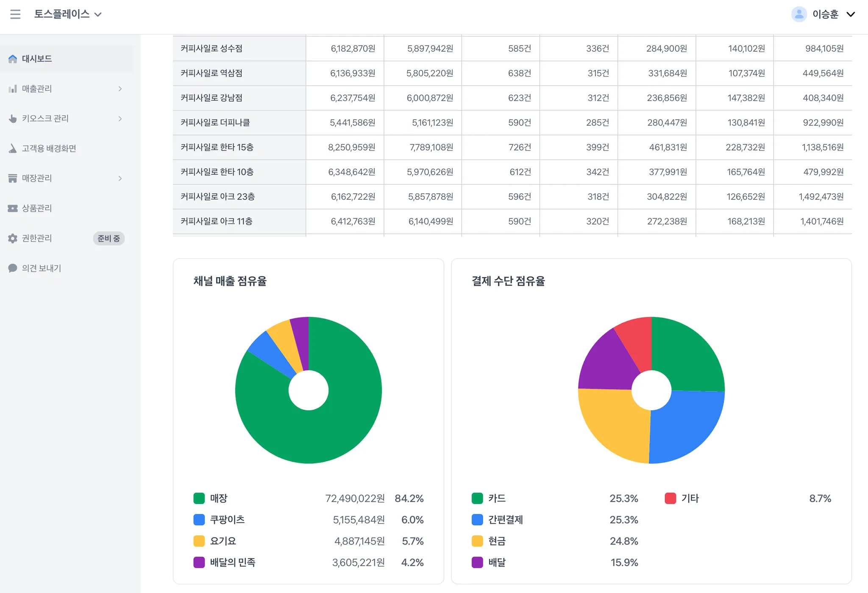The image size is (868, 593).
Task: Click the 권한관리 gear icon
Action: pyautogui.click(x=13, y=238)
